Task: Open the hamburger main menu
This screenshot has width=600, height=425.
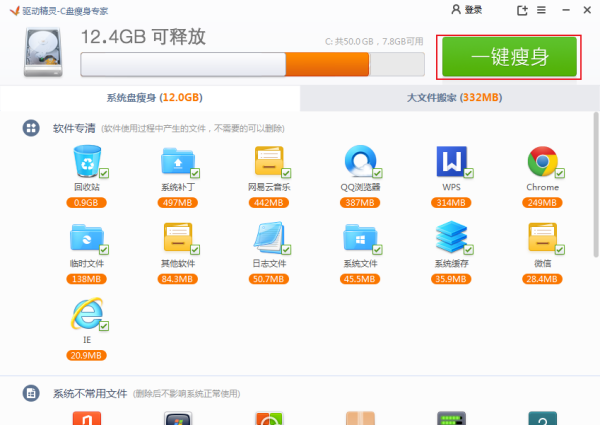Action: pyautogui.click(x=541, y=10)
